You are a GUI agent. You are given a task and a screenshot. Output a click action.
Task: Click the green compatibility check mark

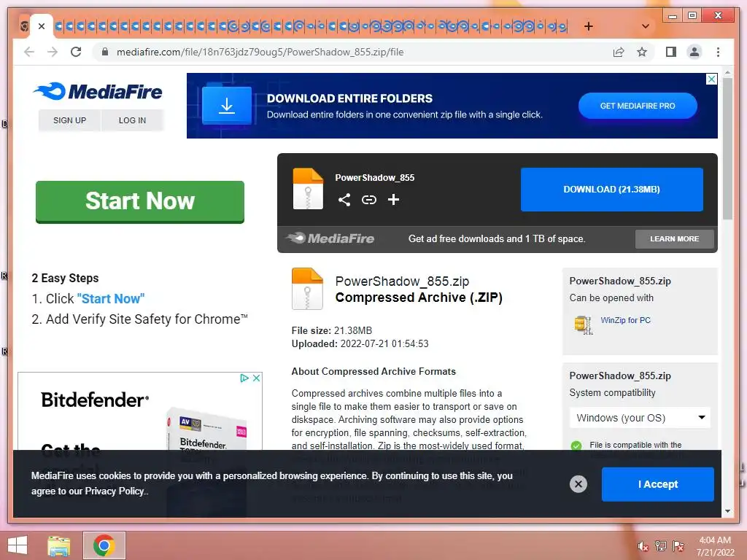[576, 446]
